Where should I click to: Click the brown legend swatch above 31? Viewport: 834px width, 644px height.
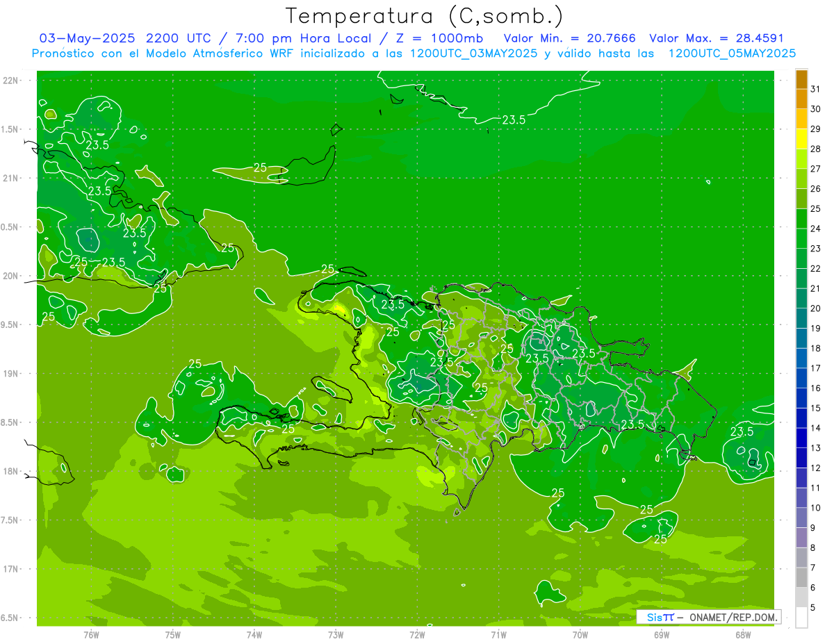point(801,79)
